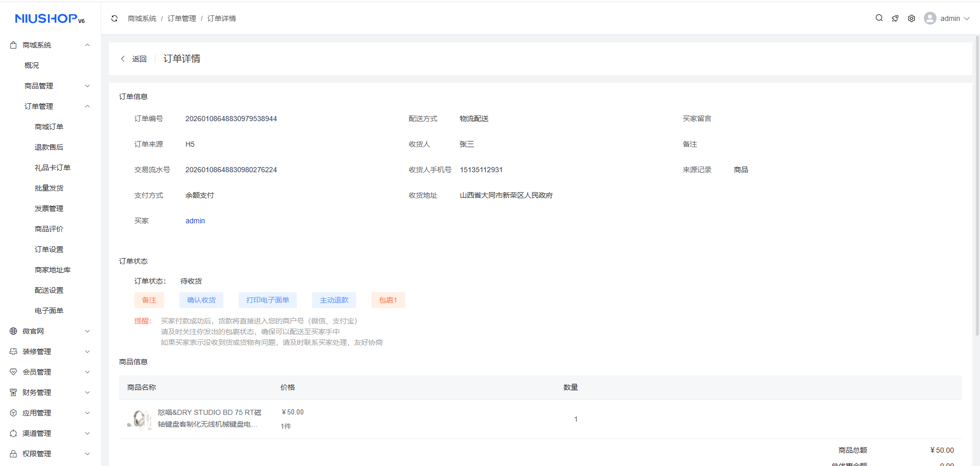Click the product thumbnail image
The width and height of the screenshot is (980, 466).
(x=139, y=420)
